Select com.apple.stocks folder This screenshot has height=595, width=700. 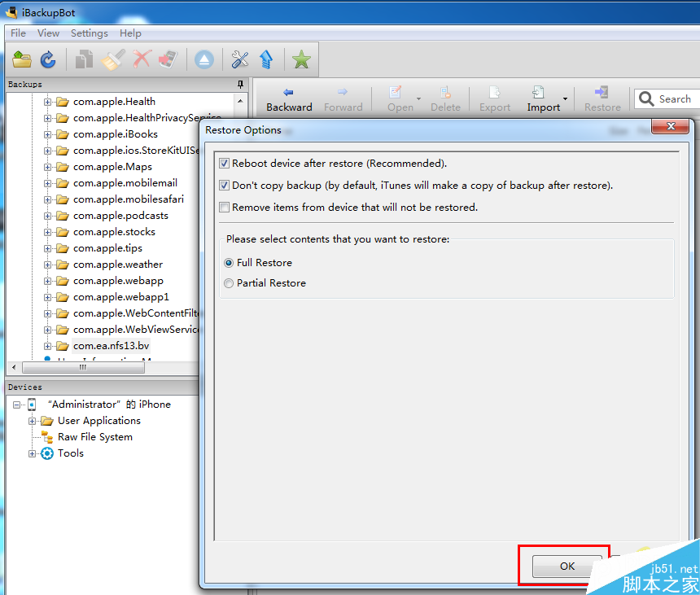(x=114, y=232)
